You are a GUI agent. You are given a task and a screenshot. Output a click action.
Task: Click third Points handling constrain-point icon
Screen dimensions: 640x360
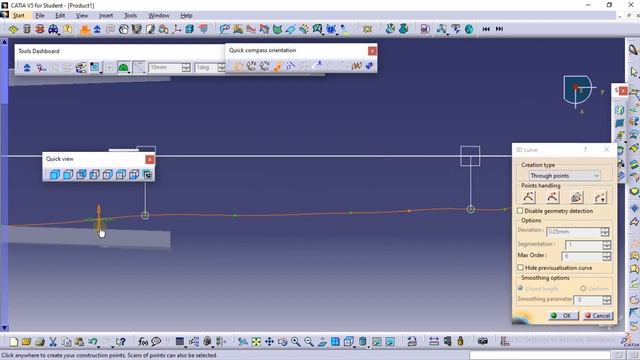(x=576, y=198)
